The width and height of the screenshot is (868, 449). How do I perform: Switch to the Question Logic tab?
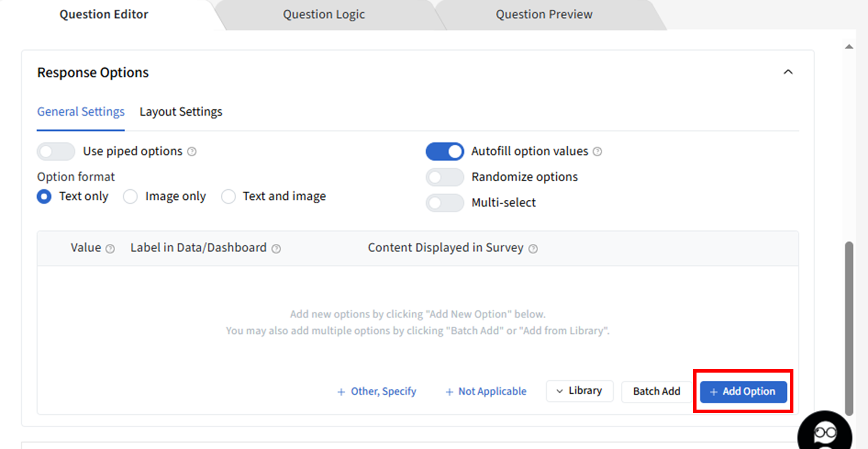(324, 15)
